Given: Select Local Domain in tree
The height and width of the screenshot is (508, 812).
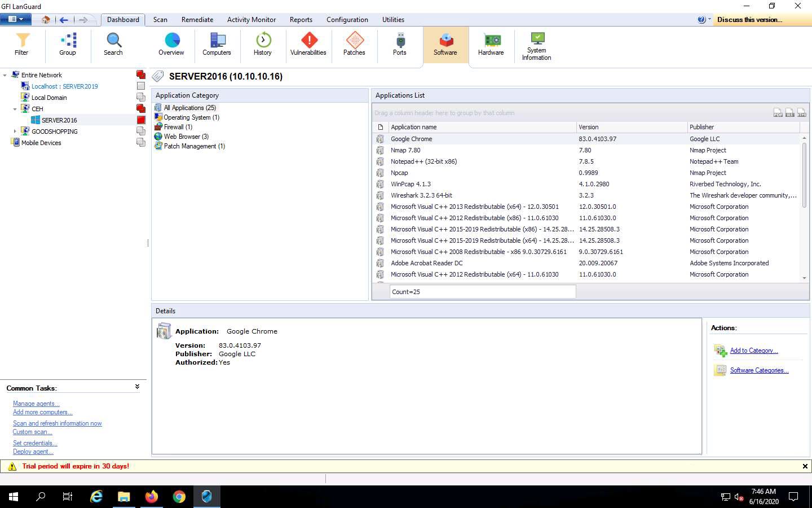Looking at the screenshot, I should point(49,98).
